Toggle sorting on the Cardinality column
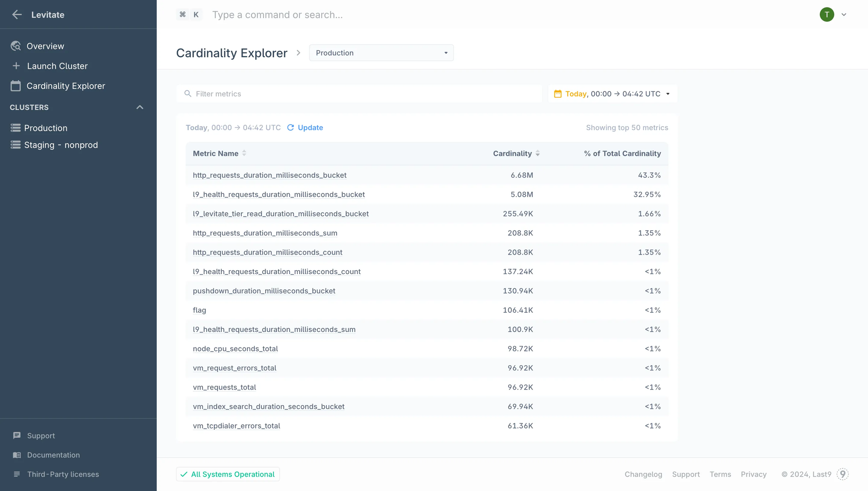 click(x=537, y=153)
